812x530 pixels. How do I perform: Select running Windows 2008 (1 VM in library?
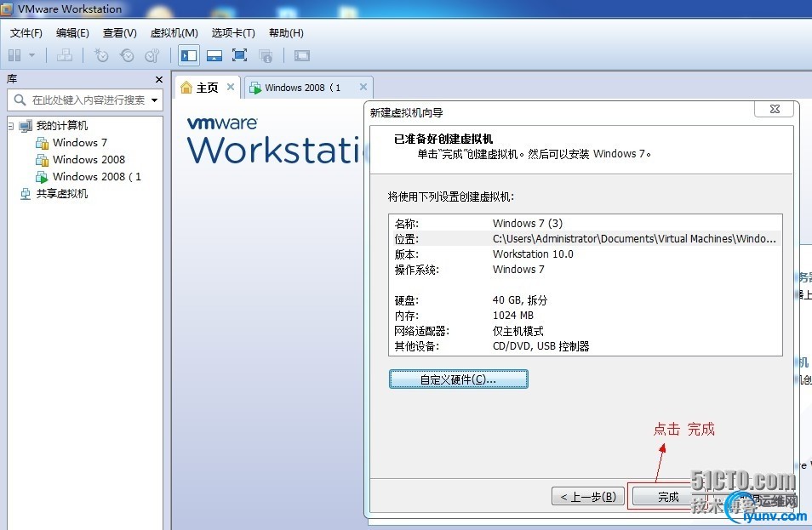coord(97,176)
